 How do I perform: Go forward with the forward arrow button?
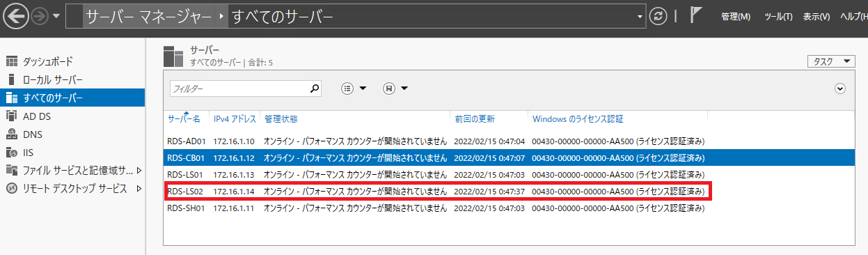click(x=40, y=16)
